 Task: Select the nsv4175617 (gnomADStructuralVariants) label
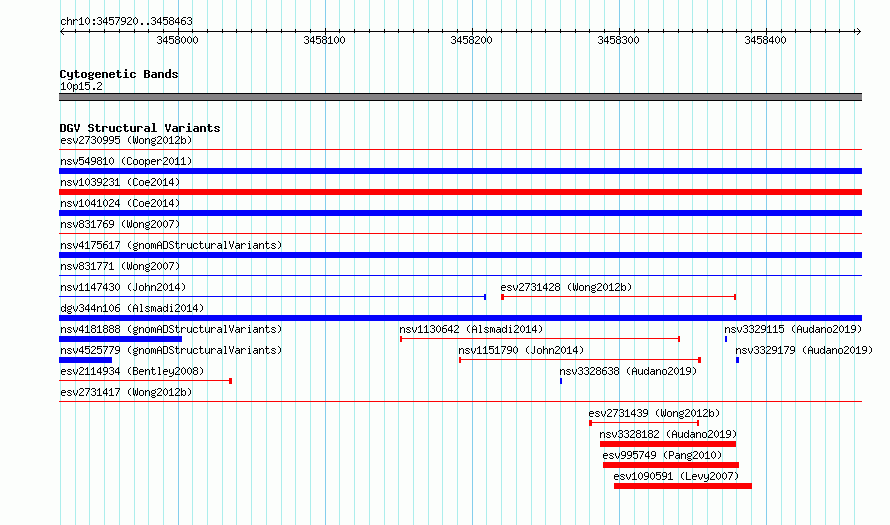171,245
